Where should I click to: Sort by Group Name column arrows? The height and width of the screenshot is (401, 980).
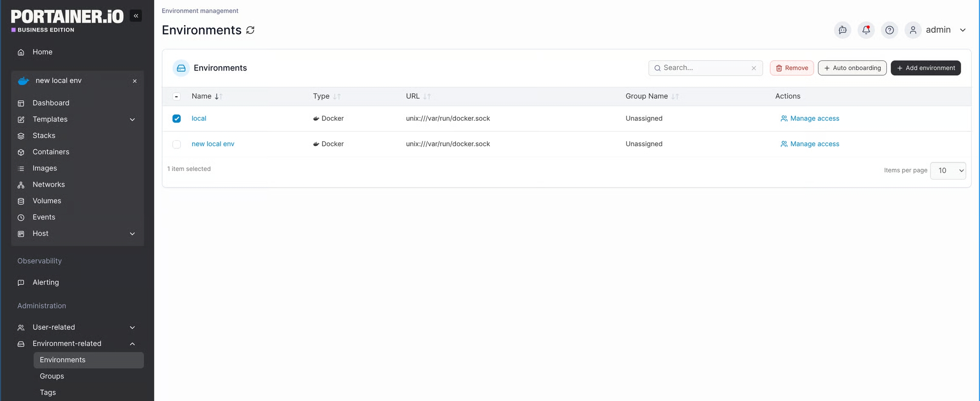[675, 97]
